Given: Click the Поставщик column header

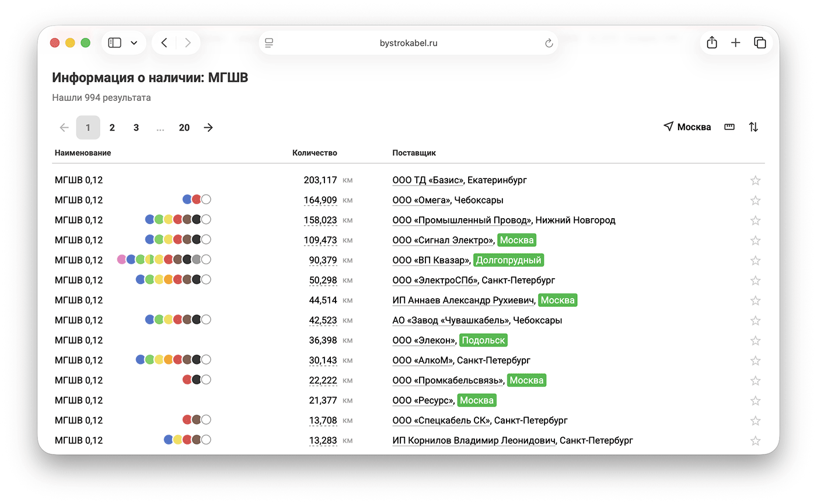Looking at the screenshot, I should [x=414, y=153].
